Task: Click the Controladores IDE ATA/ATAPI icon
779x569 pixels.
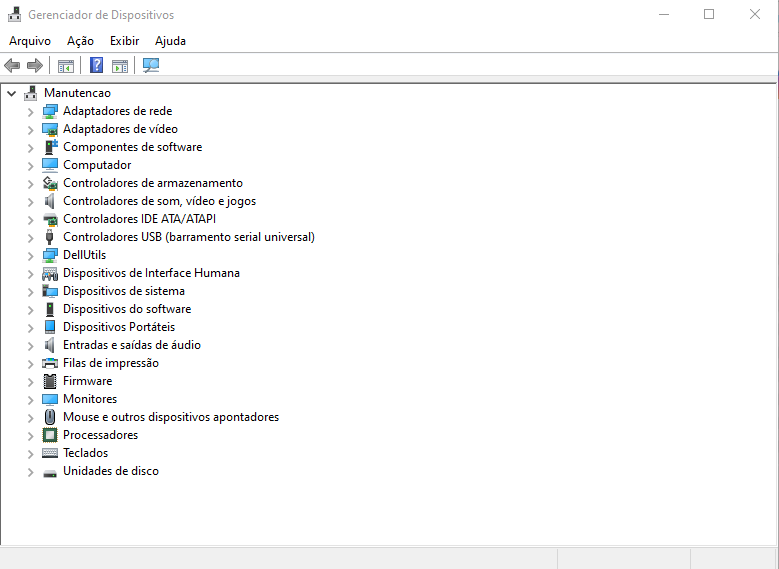Action: (50, 219)
